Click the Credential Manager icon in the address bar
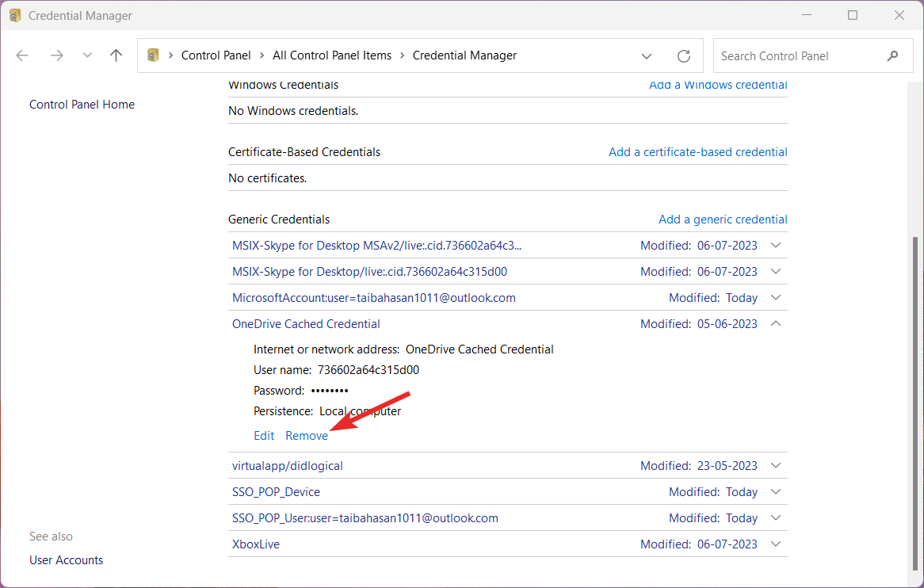Viewport: 924px width, 588px height. pyautogui.click(x=151, y=55)
